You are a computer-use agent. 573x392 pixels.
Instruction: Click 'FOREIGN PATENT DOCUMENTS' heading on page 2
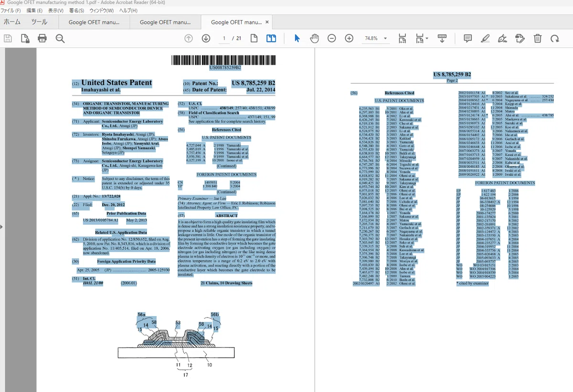coord(505,183)
